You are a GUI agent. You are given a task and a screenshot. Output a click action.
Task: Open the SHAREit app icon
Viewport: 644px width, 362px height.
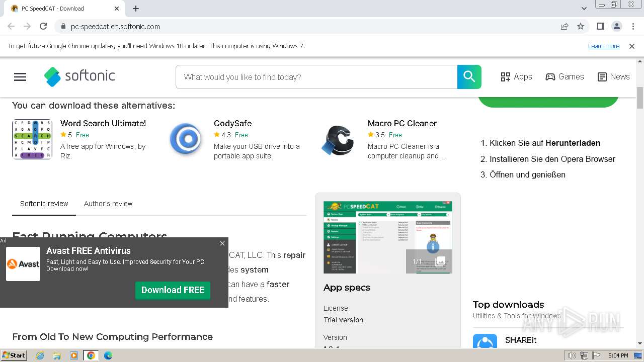point(485,341)
